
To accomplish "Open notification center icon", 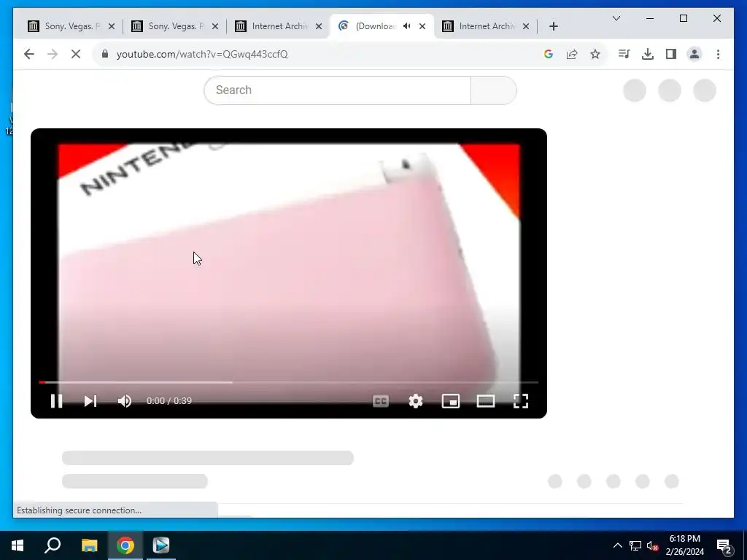I will pyautogui.click(x=724, y=545).
